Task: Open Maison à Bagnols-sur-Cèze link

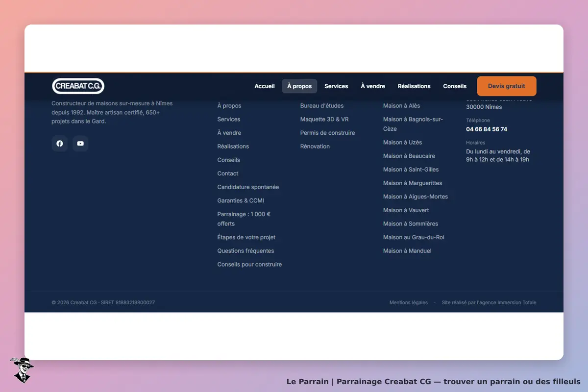Action: 413,124
